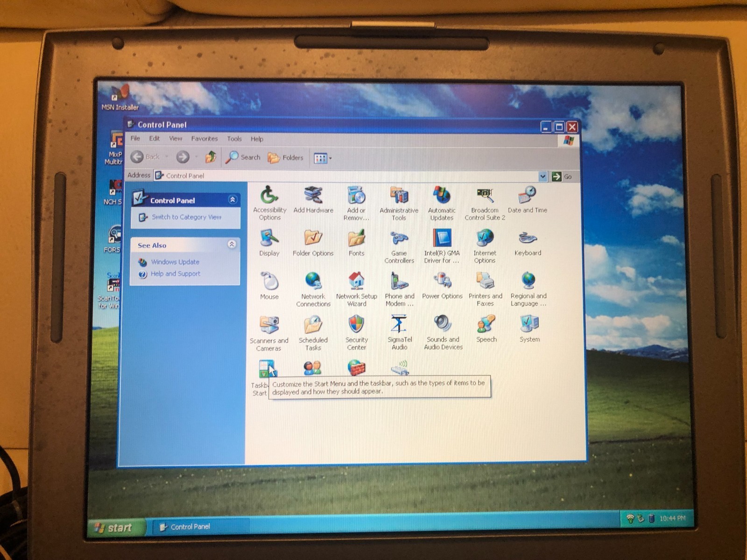Open Automatic Updates settings
The width and height of the screenshot is (747, 560).
(x=442, y=203)
